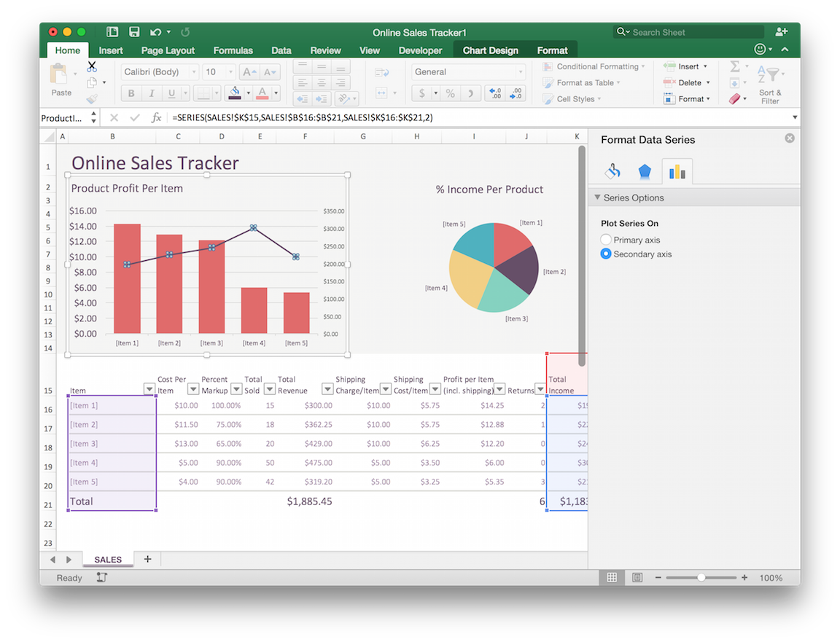The image size is (840, 642).
Task: Click the Search Sheet field
Action: point(689,32)
